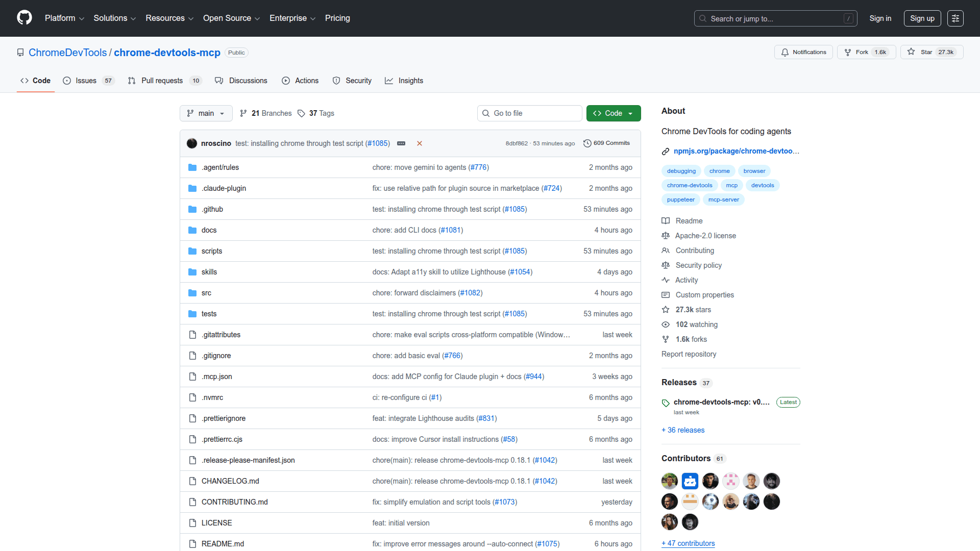This screenshot has height=551, width=980.
Task: Open the commit options ellipsis icon
Action: point(401,143)
